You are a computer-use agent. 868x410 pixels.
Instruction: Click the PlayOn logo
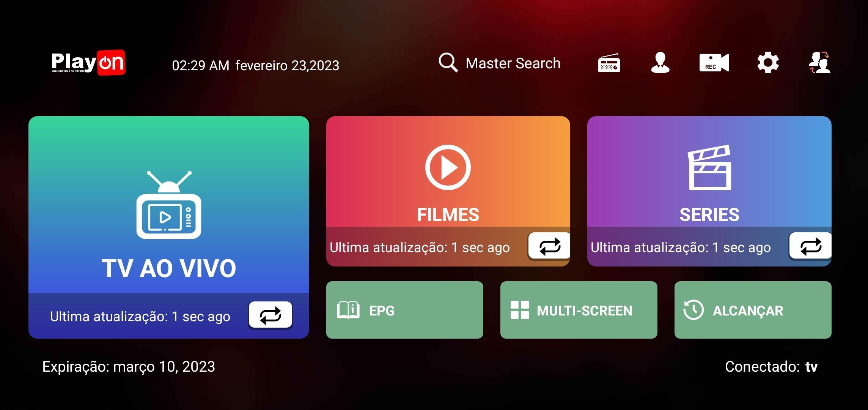pos(88,63)
